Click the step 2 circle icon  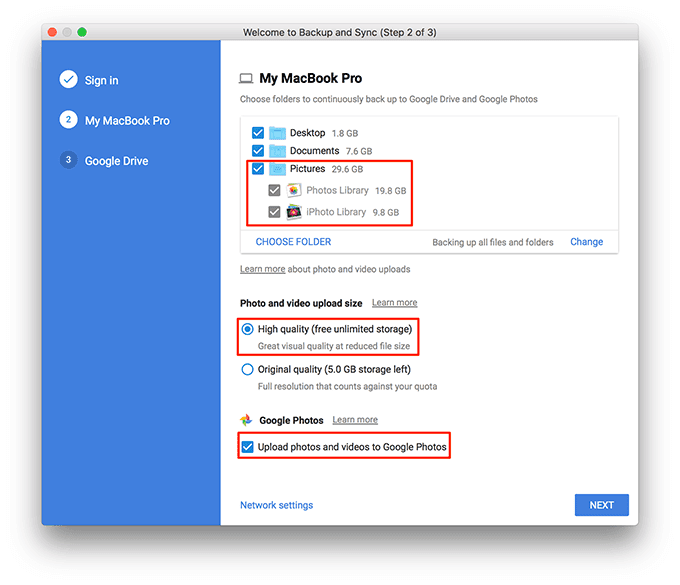click(68, 119)
